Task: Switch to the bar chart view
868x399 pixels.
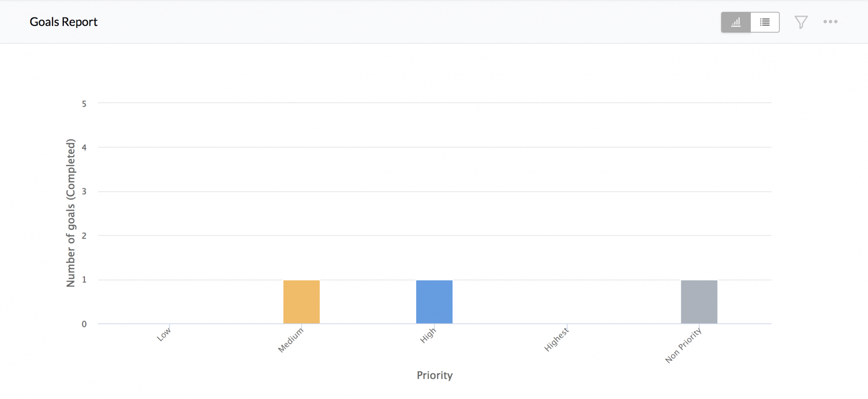Action: pyautogui.click(x=736, y=22)
